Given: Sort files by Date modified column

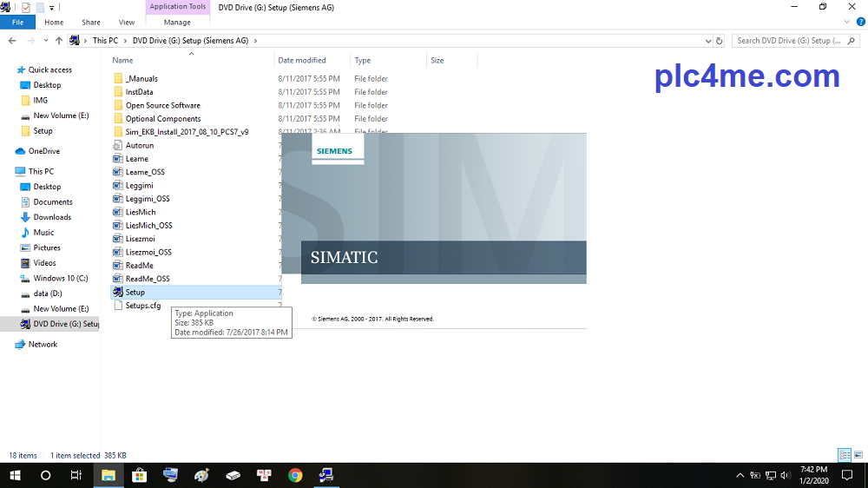Looking at the screenshot, I should pyautogui.click(x=302, y=61).
